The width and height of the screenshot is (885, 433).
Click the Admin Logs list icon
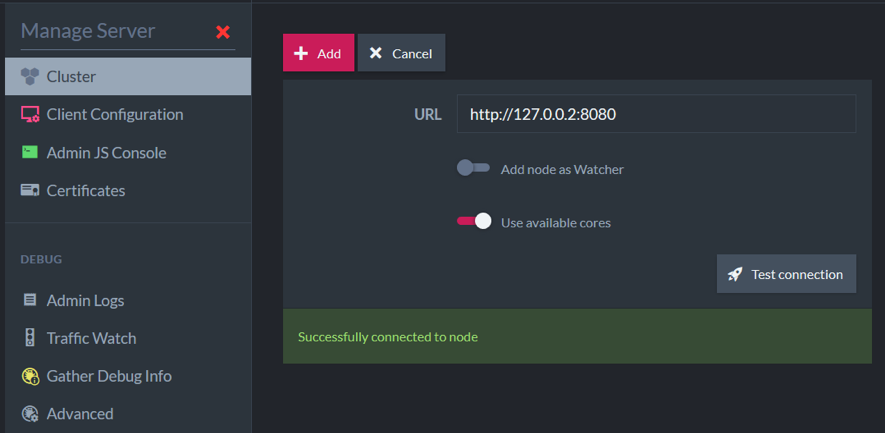coord(29,300)
